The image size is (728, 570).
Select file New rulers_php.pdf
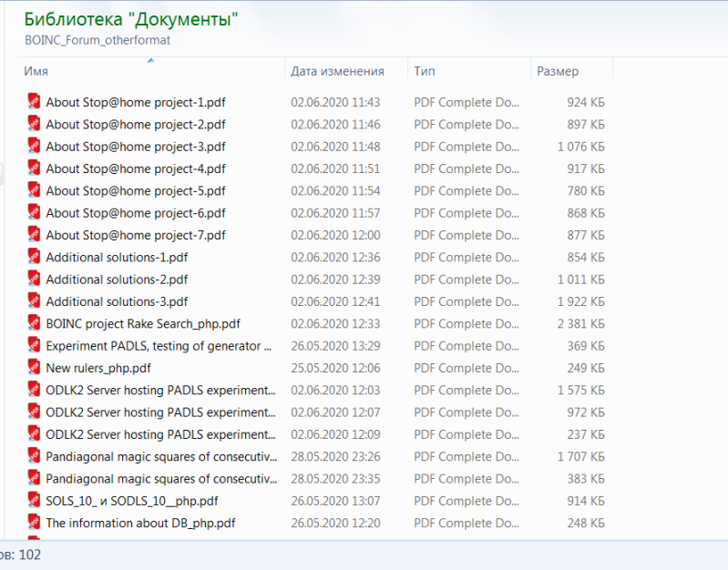(x=98, y=368)
